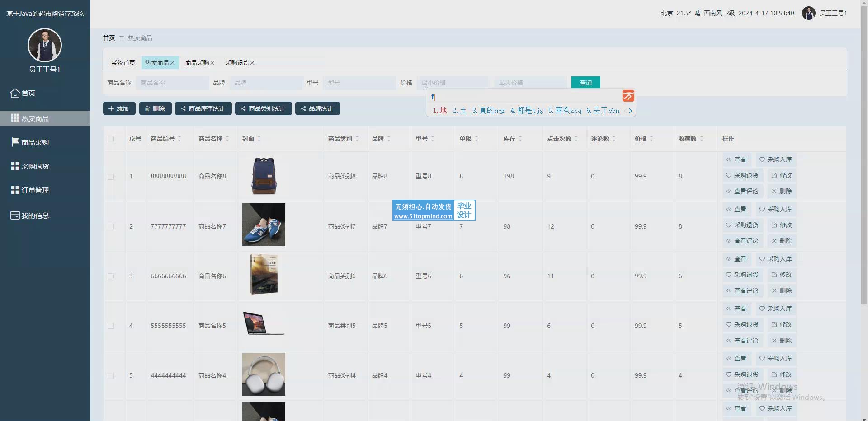Click 删除 in the 商品名称8 row

(x=782, y=191)
